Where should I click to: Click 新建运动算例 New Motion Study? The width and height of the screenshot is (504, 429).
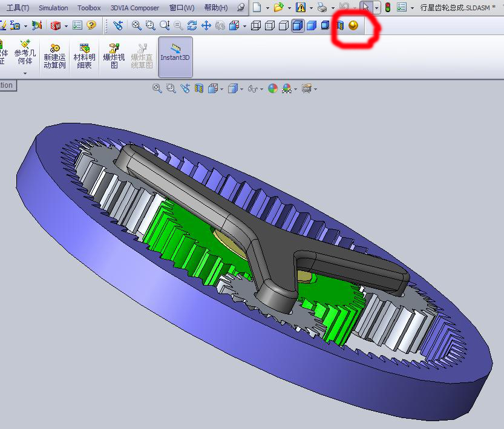[x=54, y=56]
